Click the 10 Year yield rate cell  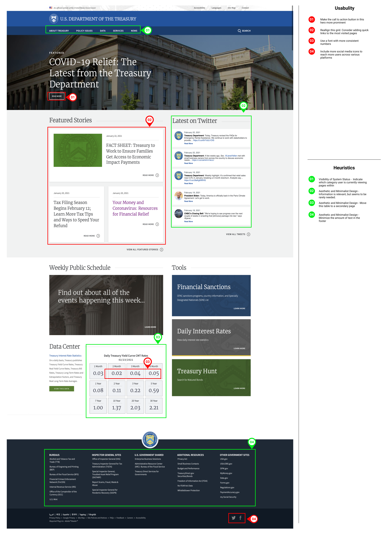coord(117,405)
